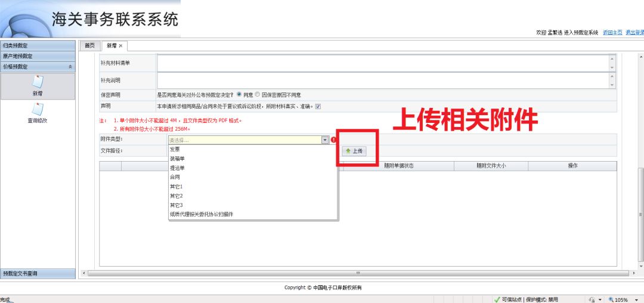Toggle the 声明 confirmation checkbox

point(318,106)
